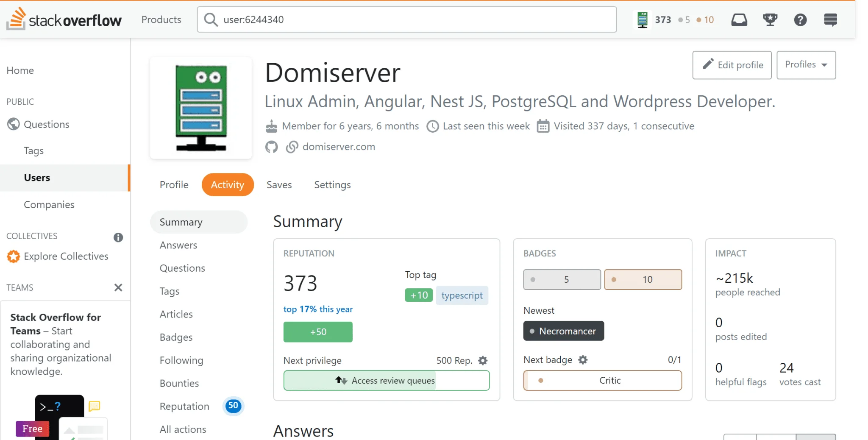The height and width of the screenshot is (440, 868).
Task: Open the Settings tab
Action: pos(332,185)
